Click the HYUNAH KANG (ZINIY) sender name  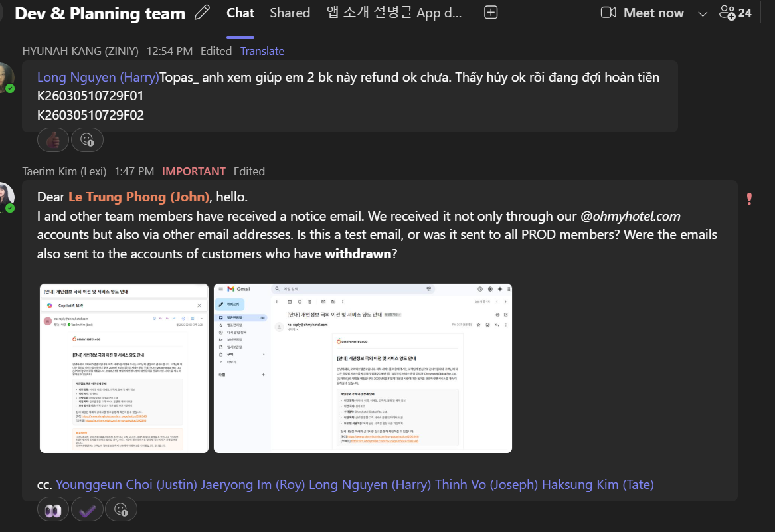(x=80, y=51)
